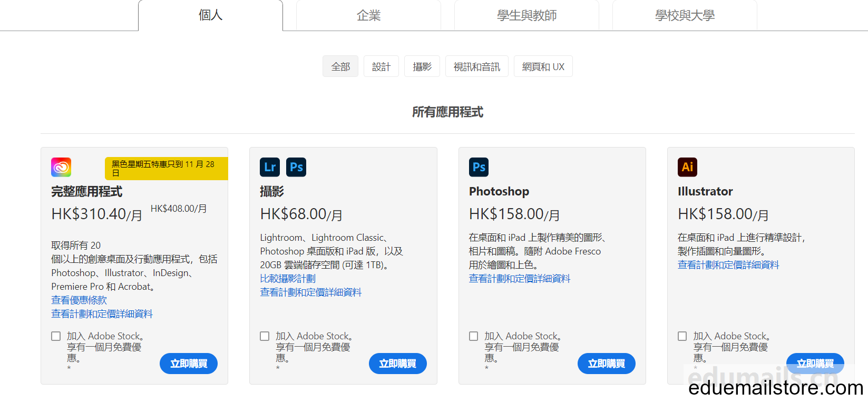Click the 所有應用程式 heading
The height and width of the screenshot is (402, 868).
tap(447, 112)
